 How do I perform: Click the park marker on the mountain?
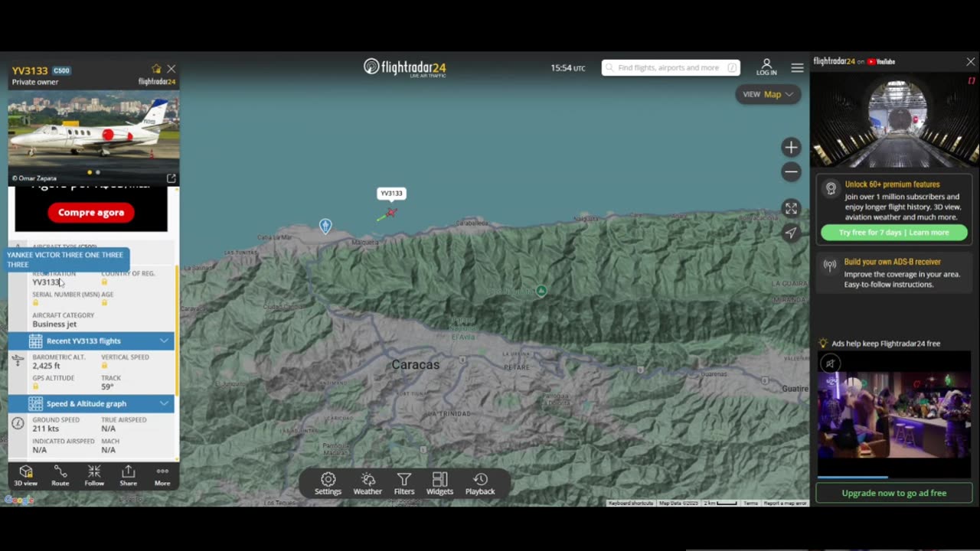(x=541, y=291)
